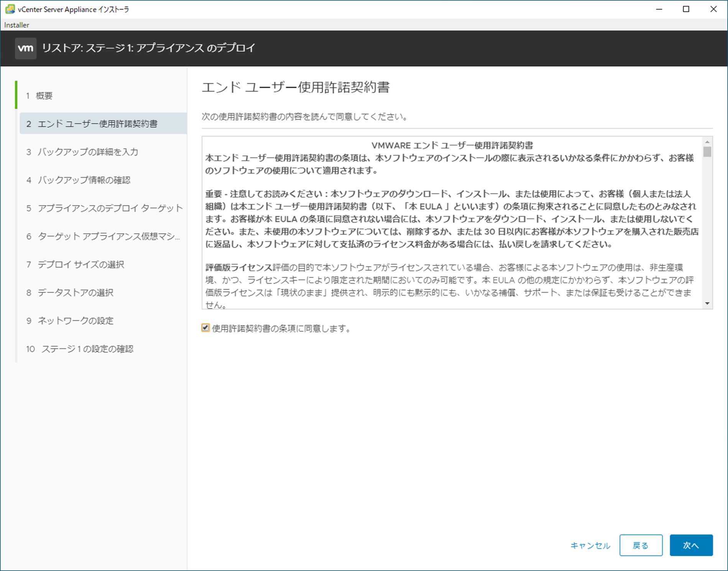The width and height of the screenshot is (728, 571).
Task: Click the 重要 - 注意してお読みください paragraph text
Action: pos(452,219)
